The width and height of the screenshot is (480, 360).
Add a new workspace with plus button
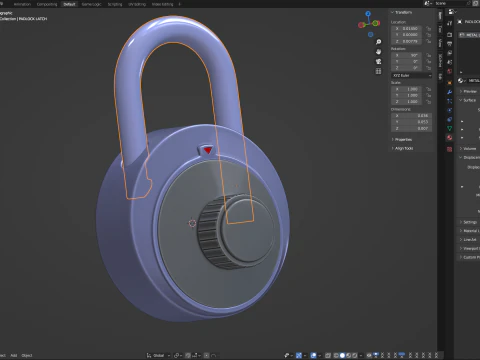(x=179, y=4)
